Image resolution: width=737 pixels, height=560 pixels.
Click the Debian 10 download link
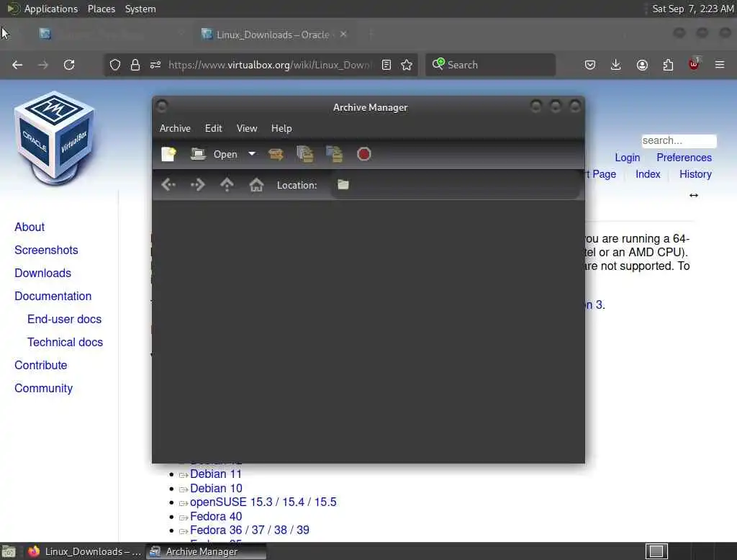(x=216, y=489)
